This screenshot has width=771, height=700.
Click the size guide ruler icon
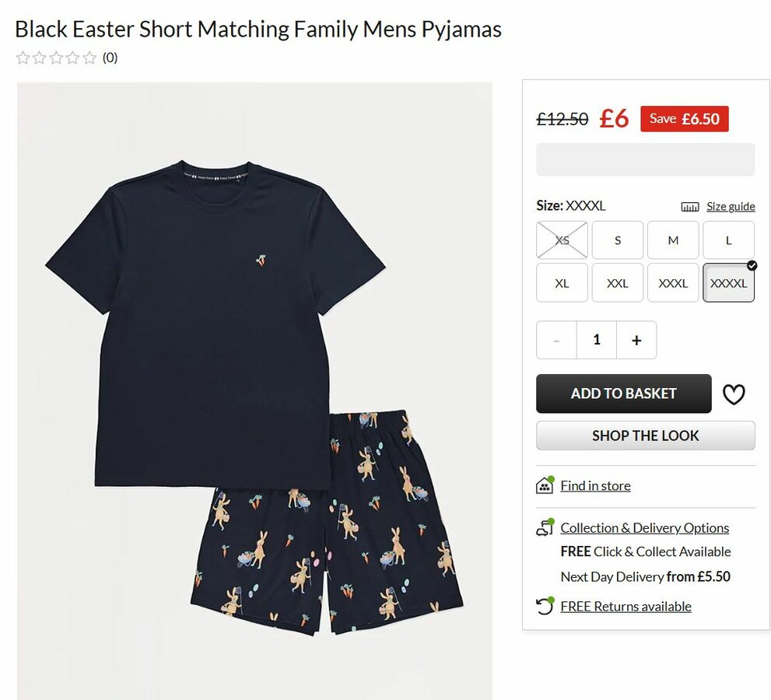pos(690,207)
